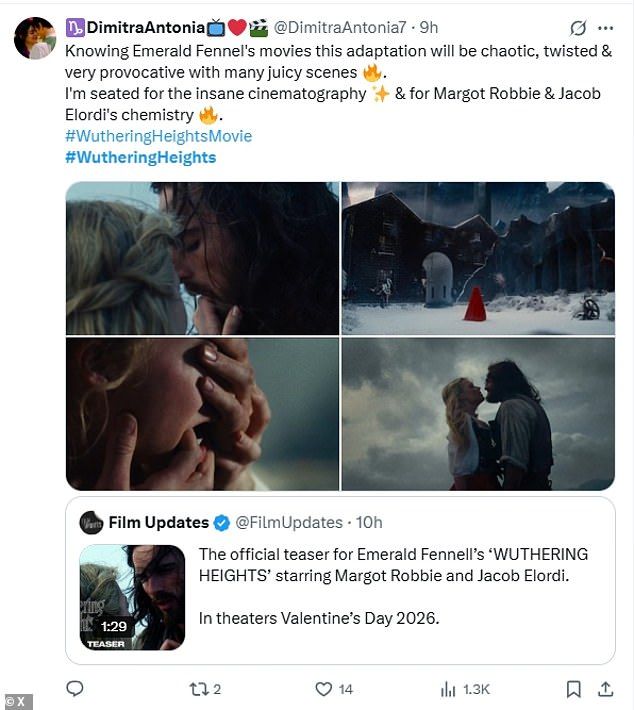Screen dimensions: 634x710
Task: Open the couple against cloudy sky image
Action: (x=478, y=414)
